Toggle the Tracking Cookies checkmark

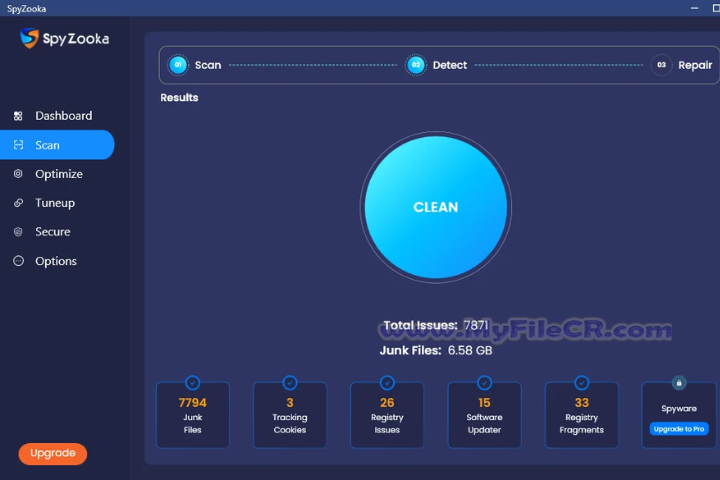(290, 383)
